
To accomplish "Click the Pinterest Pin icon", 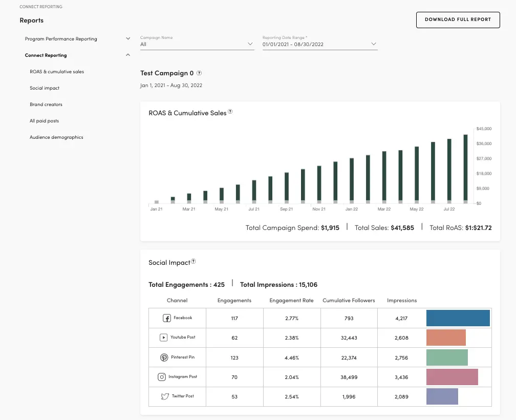I will click(x=164, y=358).
